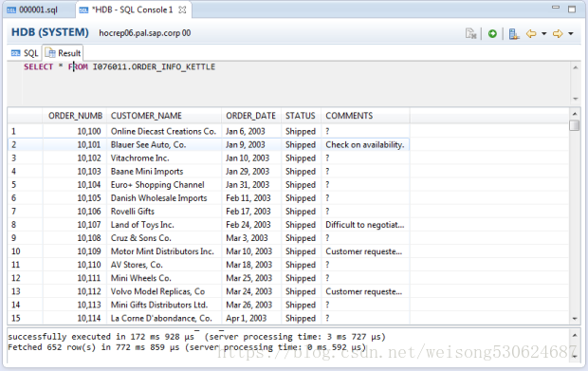Click the result table scroll up arrow

tap(575, 113)
